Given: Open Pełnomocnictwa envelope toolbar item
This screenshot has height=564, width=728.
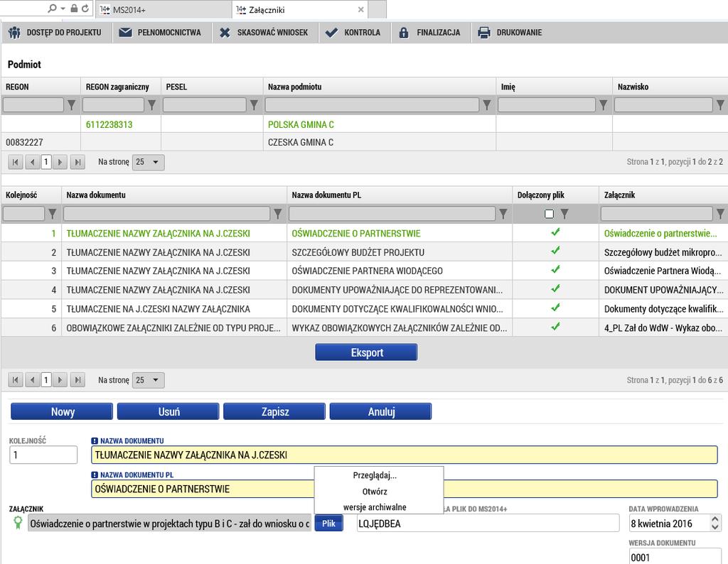Looking at the screenshot, I should (160, 33).
